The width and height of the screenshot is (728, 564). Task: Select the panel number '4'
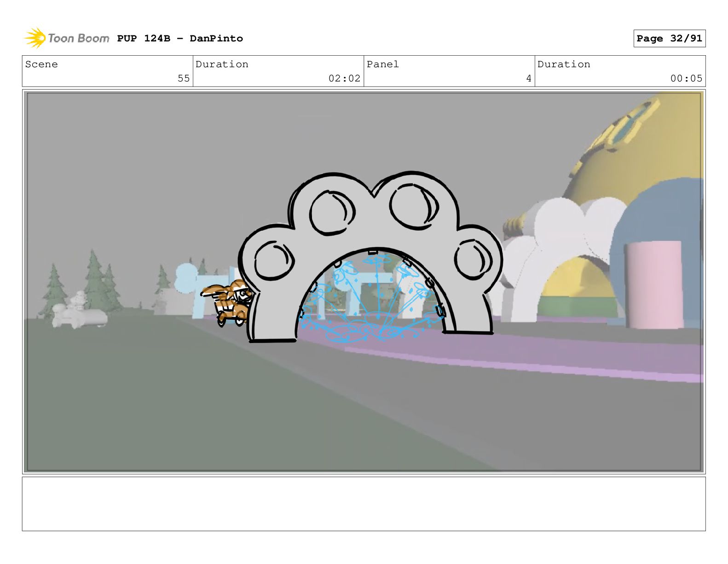(529, 78)
